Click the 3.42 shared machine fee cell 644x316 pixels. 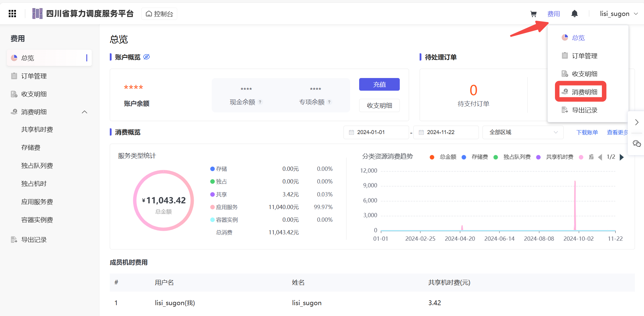pyautogui.click(x=435, y=303)
